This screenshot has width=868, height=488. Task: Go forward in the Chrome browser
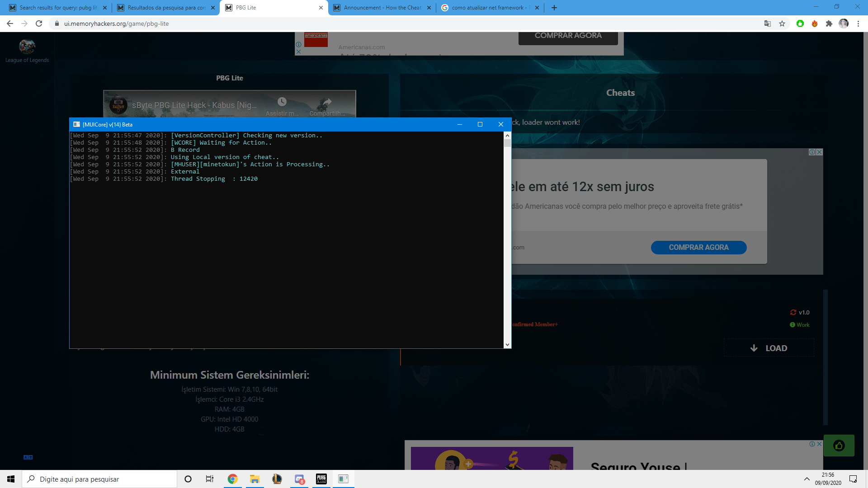click(24, 23)
